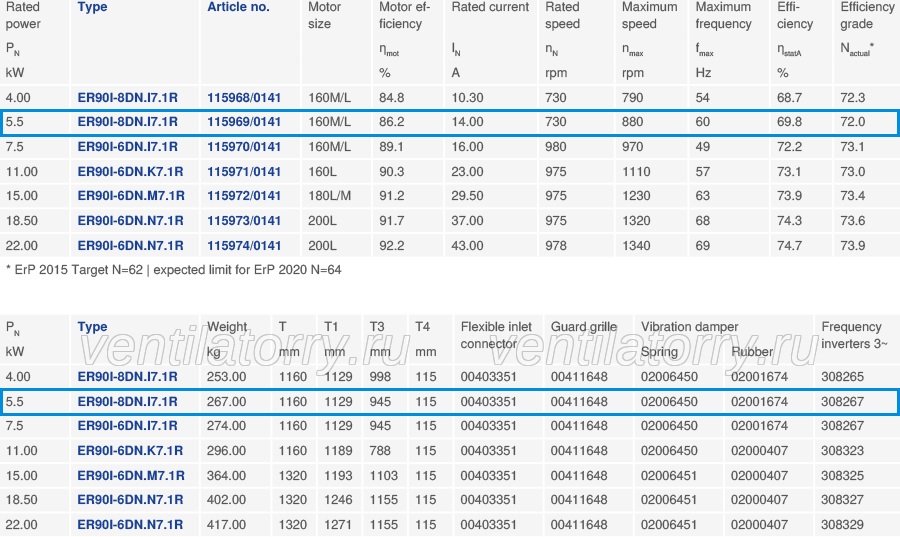Open article number 115968/0141
The height and width of the screenshot is (537, 900).
244,98
